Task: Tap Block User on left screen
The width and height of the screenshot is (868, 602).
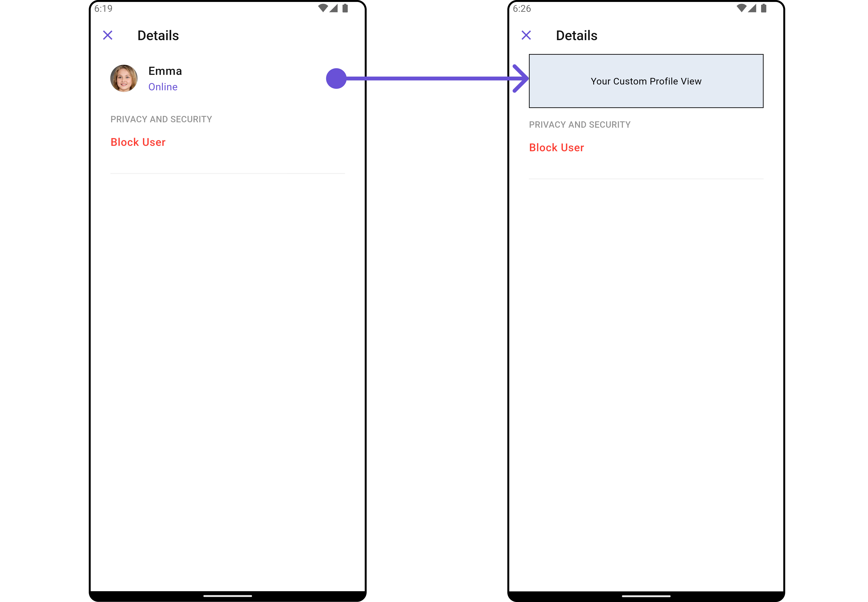Action: click(138, 142)
